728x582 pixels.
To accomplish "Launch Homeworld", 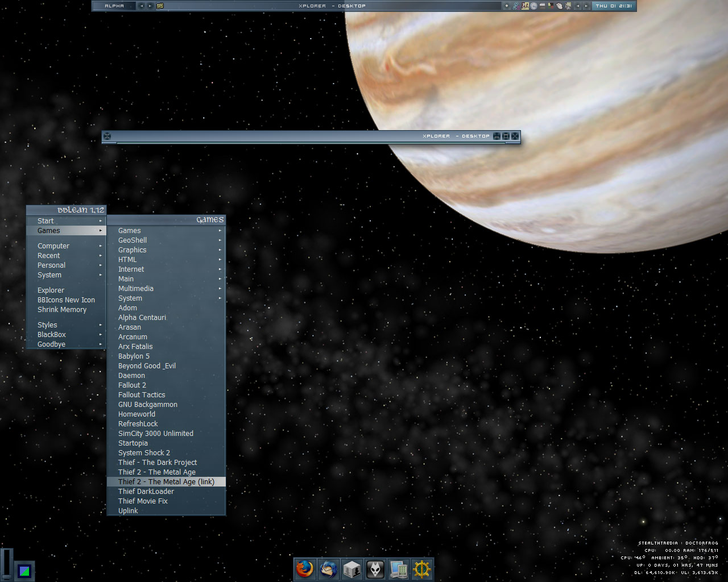I will point(167,414).
